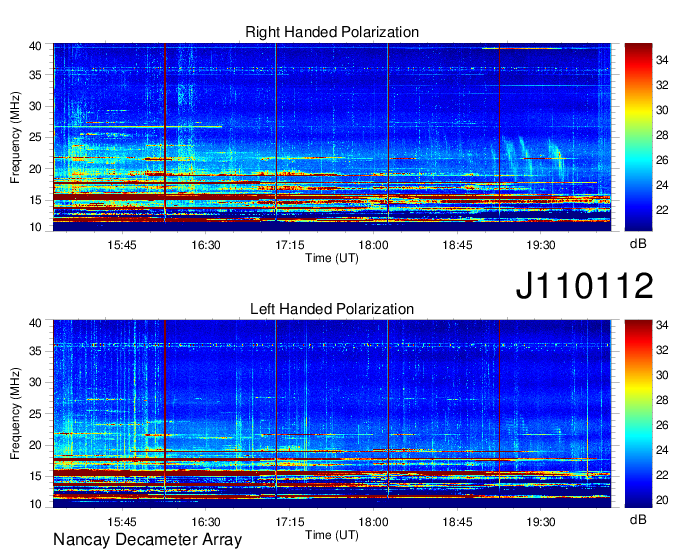Click the 16:30 tick under left-handed plot
Screen dimensions: 680x552
click(206, 522)
